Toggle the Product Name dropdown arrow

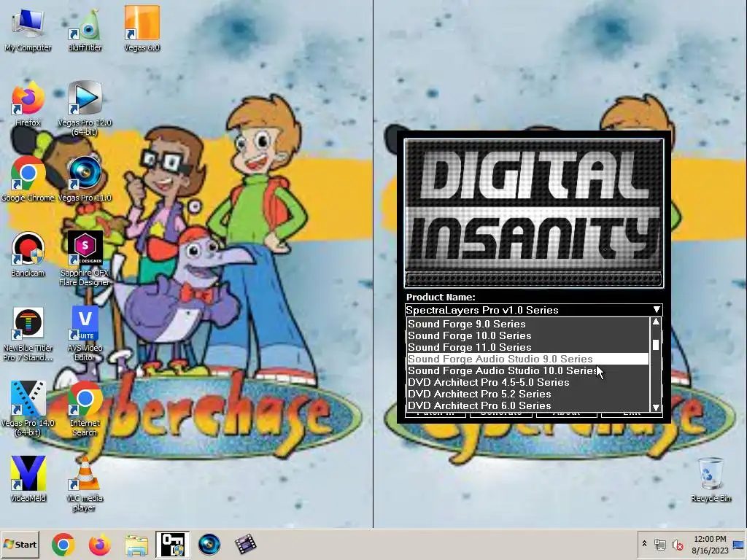(x=657, y=310)
